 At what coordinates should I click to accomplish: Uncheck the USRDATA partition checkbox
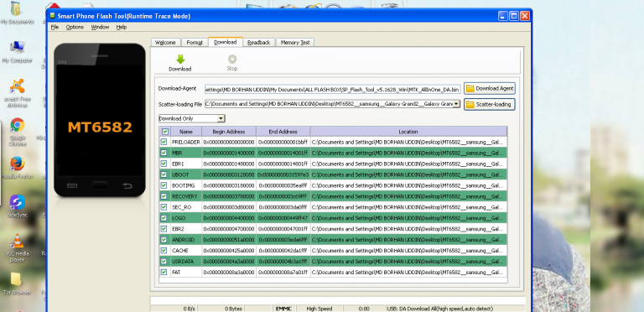[164, 261]
